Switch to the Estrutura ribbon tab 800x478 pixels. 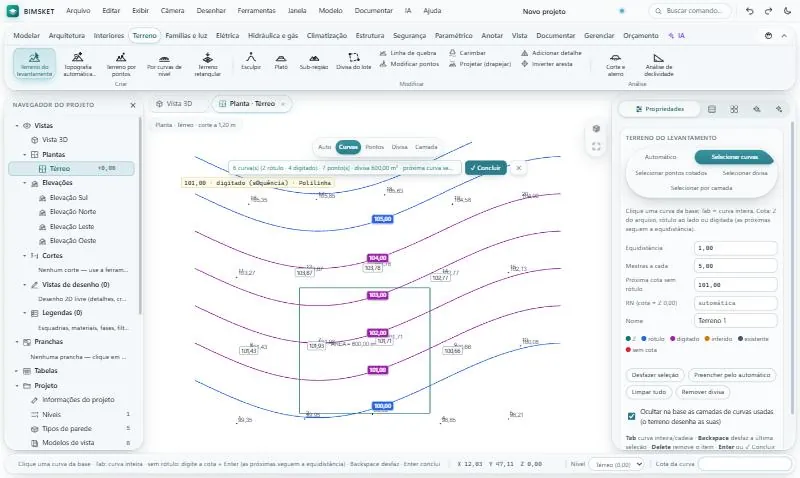coord(370,36)
